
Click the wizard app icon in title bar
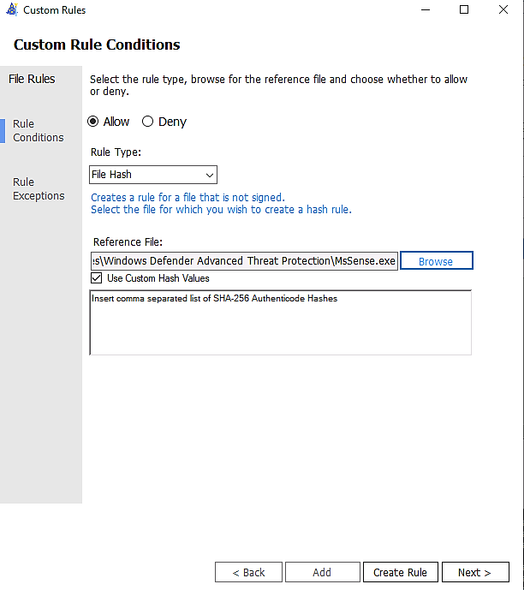click(12, 10)
